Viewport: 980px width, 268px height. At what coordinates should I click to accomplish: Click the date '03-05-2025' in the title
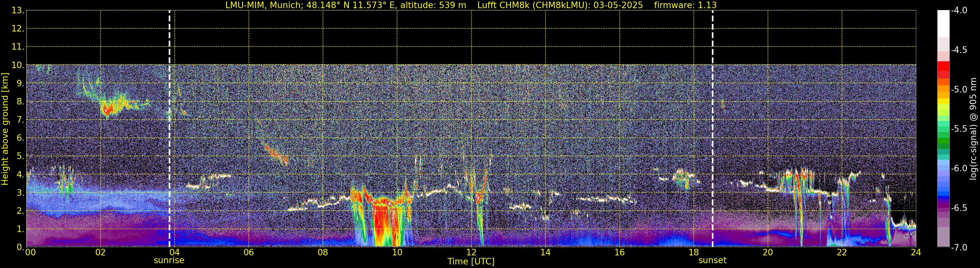point(618,5)
